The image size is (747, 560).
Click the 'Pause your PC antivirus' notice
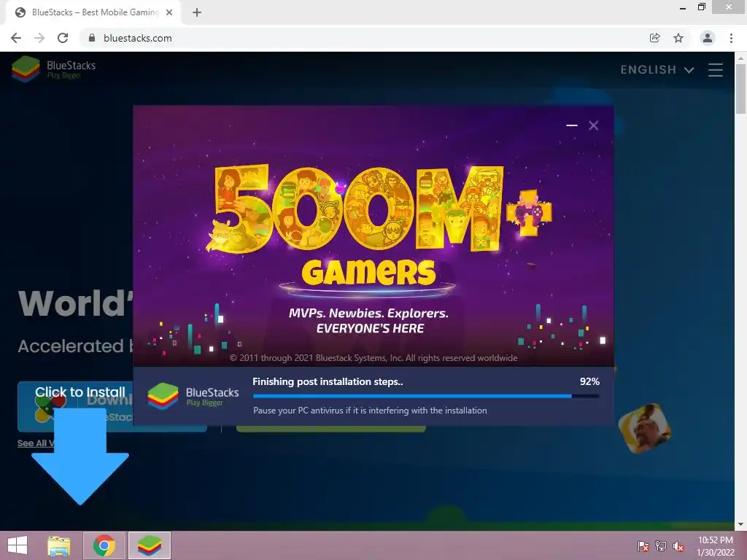[370, 411]
